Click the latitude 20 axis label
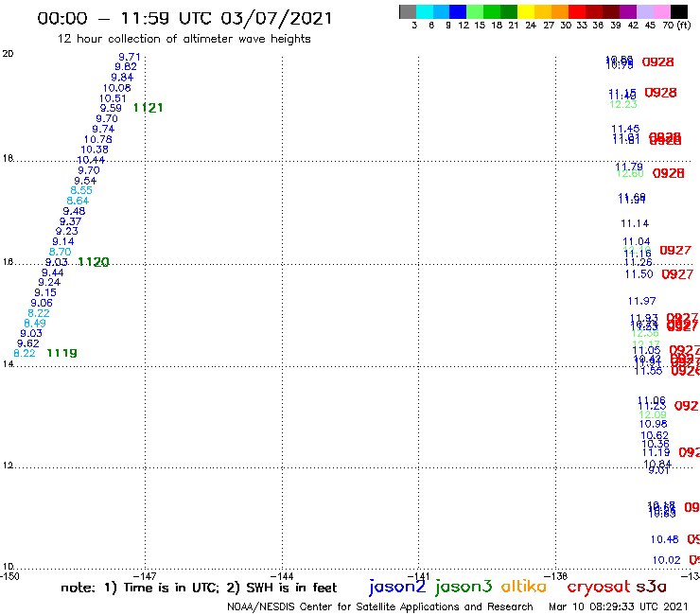The width and height of the screenshot is (700, 615). (x=8, y=54)
